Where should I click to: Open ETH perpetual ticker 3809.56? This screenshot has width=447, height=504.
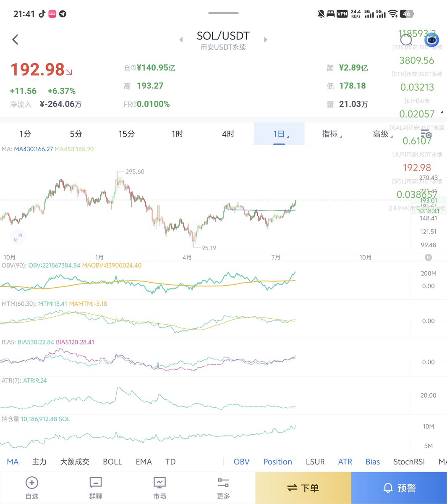[x=417, y=60]
